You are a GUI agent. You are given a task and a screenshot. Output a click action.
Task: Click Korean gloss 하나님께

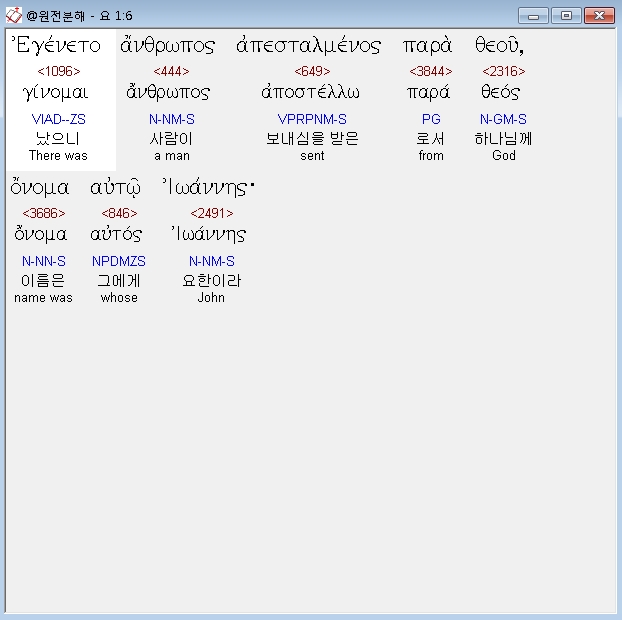tap(503, 138)
